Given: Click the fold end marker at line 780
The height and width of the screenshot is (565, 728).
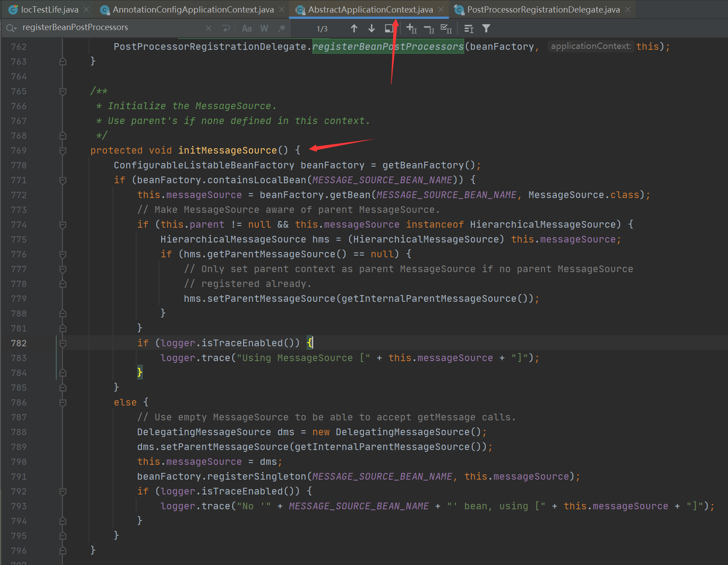Looking at the screenshot, I should pyautogui.click(x=63, y=313).
